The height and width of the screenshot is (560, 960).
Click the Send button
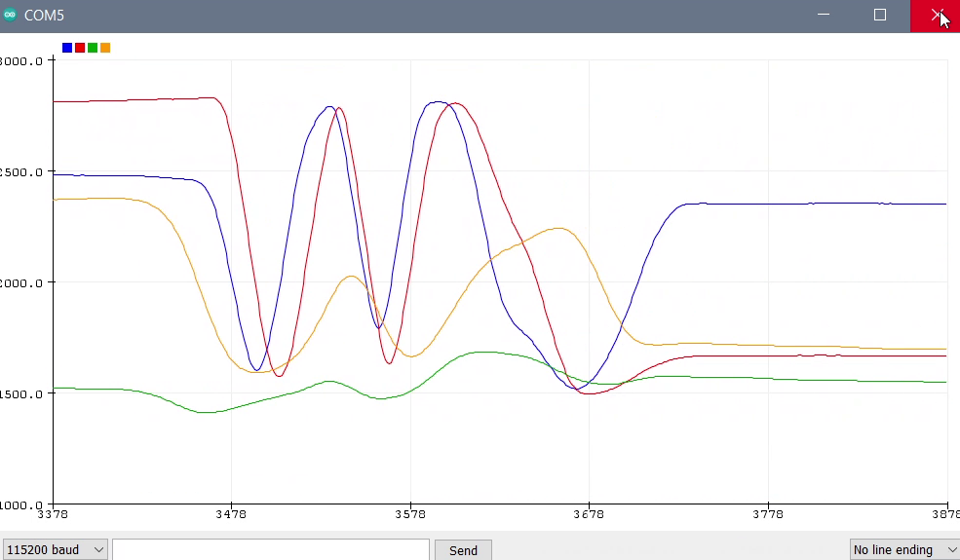click(463, 550)
